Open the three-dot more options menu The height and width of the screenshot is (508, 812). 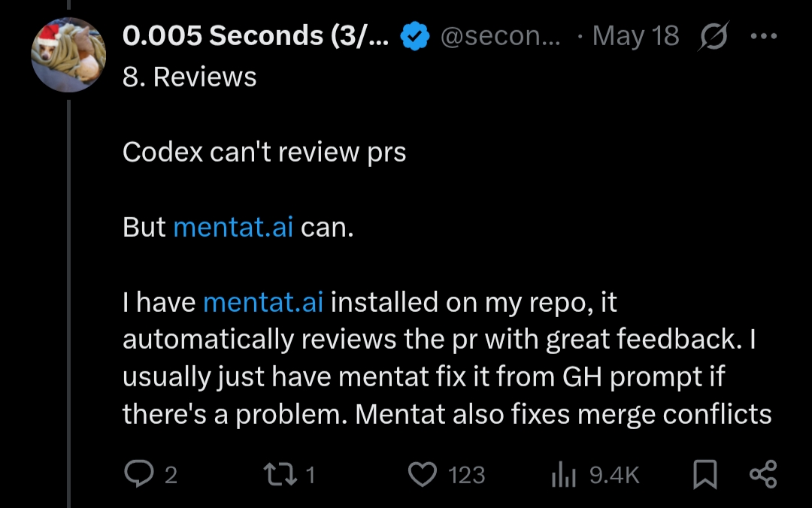point(765,36)
